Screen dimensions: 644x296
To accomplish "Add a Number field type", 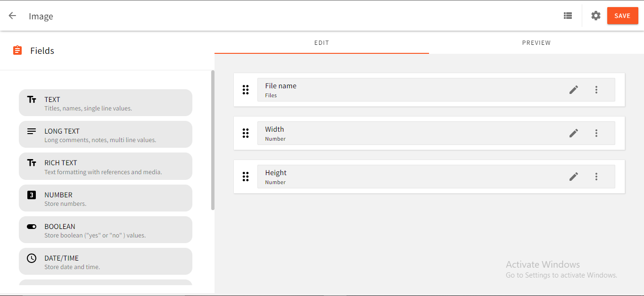I will pyautogui.click(x=106, y=198).
